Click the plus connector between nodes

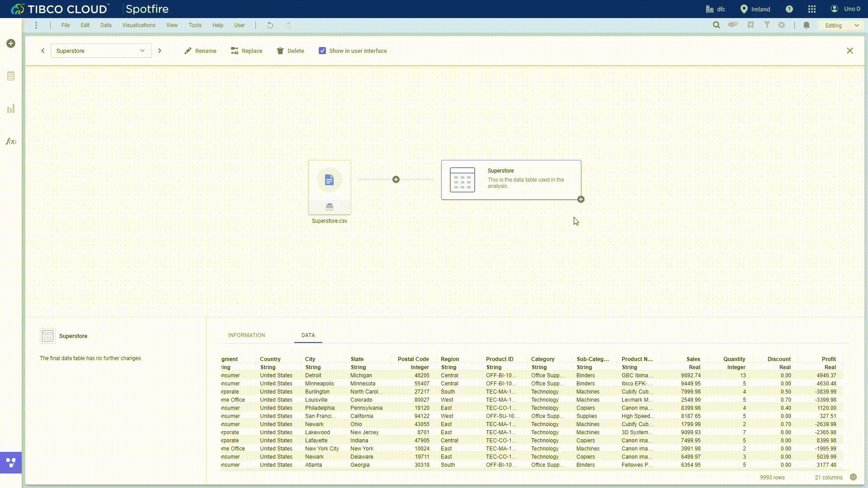pyautogui.click(x=396, y=179)
